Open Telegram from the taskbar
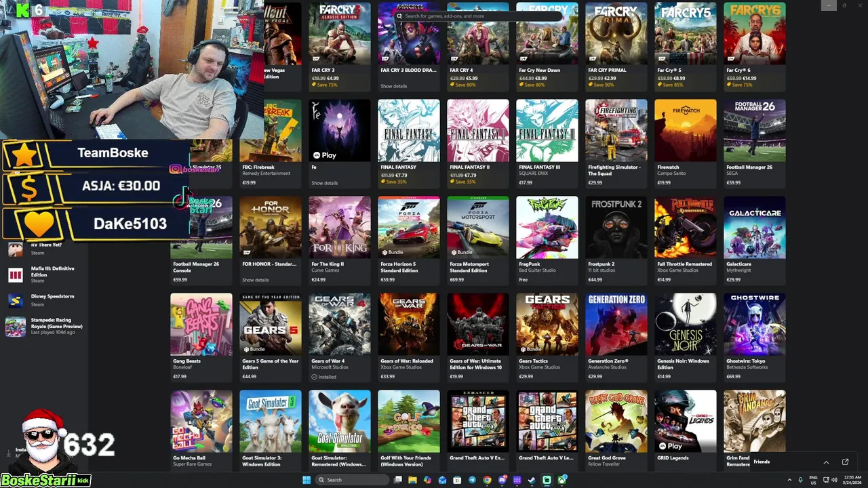 click(472, 480)
